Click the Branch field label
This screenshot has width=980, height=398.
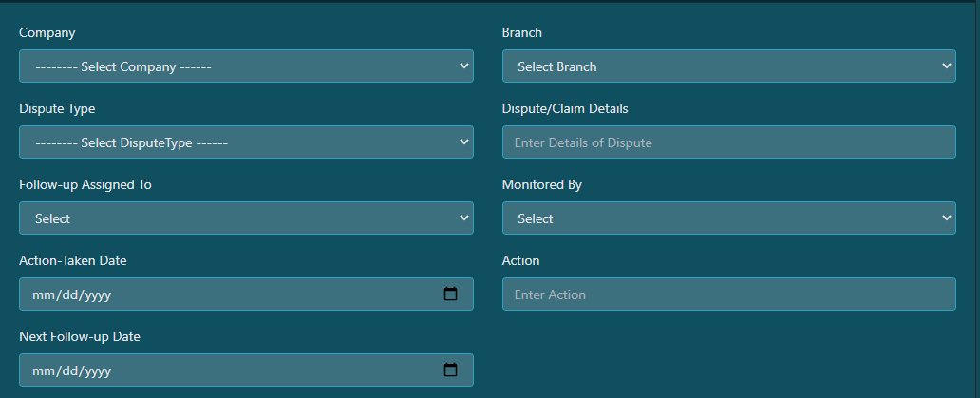pyautogui.click(x=522, y=32)
